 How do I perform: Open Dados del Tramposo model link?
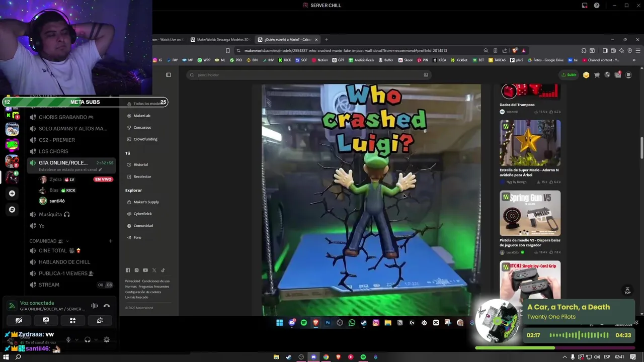[x=517, y=105]
